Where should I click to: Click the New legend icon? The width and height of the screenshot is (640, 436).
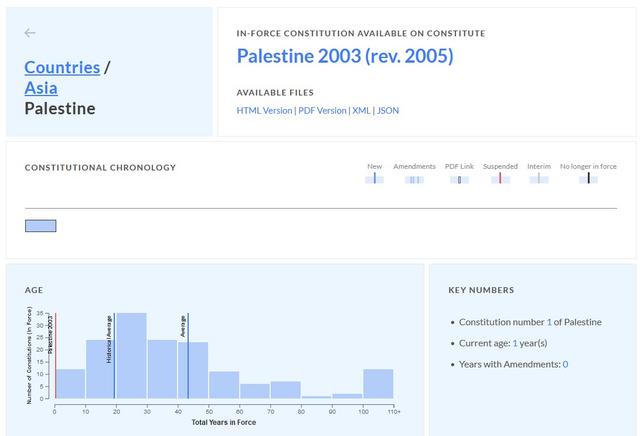tap(374, 179)
